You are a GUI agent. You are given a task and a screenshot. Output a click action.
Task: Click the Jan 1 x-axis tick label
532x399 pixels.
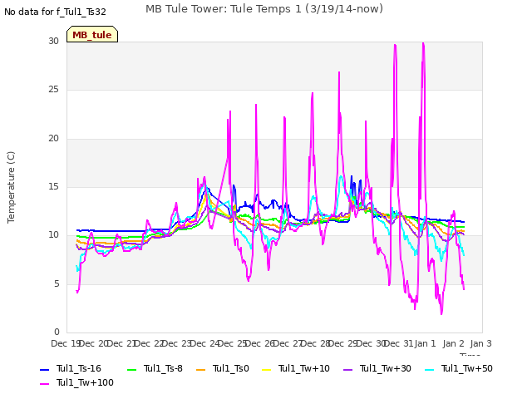425,343
